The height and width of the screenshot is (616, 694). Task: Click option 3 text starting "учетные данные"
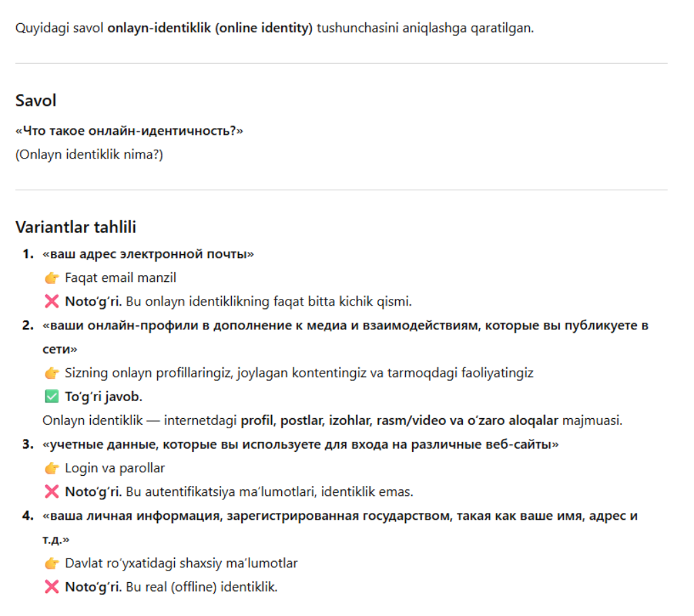click(300, 445)
